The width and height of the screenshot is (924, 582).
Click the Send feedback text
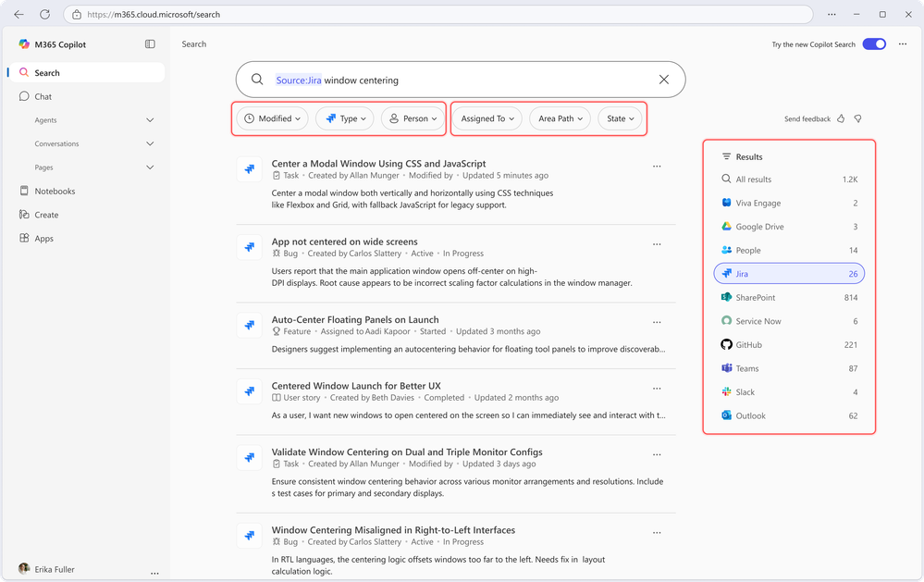point(807,119)
